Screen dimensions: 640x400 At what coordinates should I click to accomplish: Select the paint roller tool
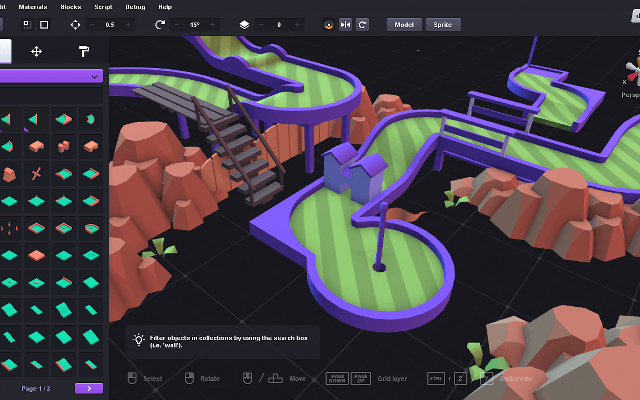84,51
